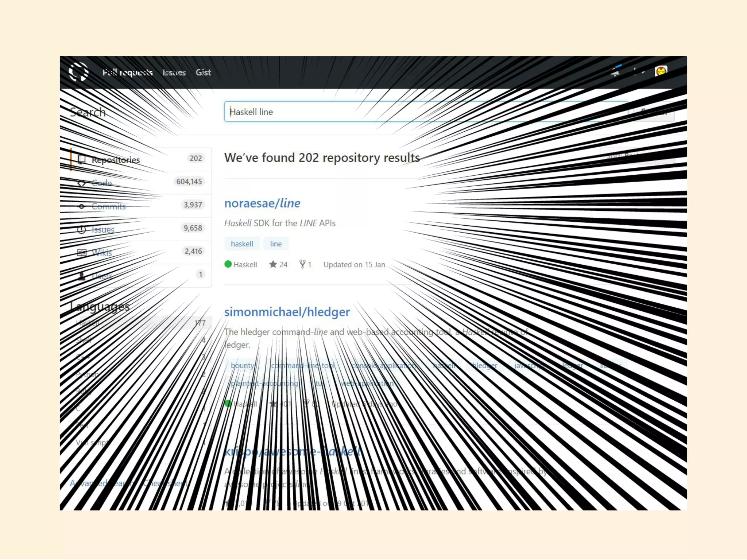
Task: Open the noraesae/line repository link
Action: click(262, 203)
